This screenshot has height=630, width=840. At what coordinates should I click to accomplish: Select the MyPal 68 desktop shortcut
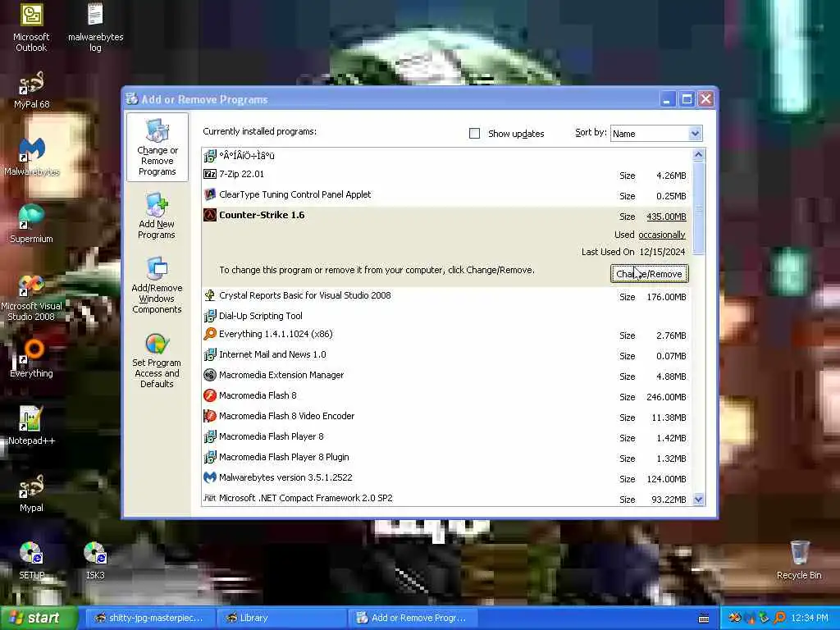[x=31, y=90]
